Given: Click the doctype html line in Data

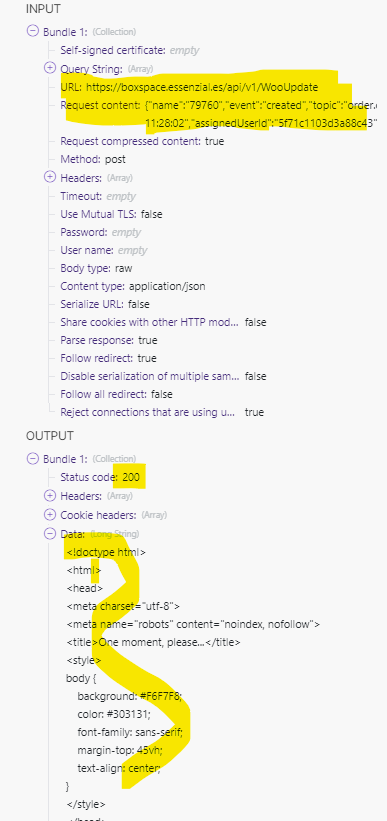Looking at the screenshot, I should coord(106,552).
